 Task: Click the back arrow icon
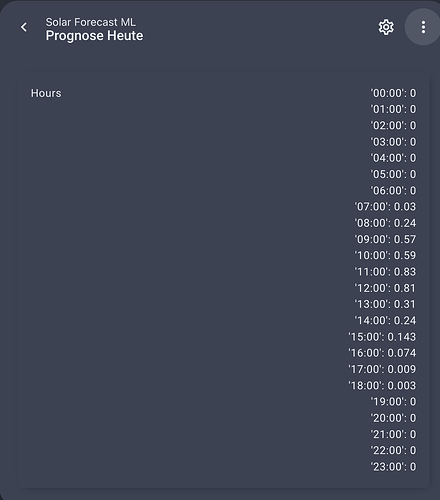[x=24, y=27]
